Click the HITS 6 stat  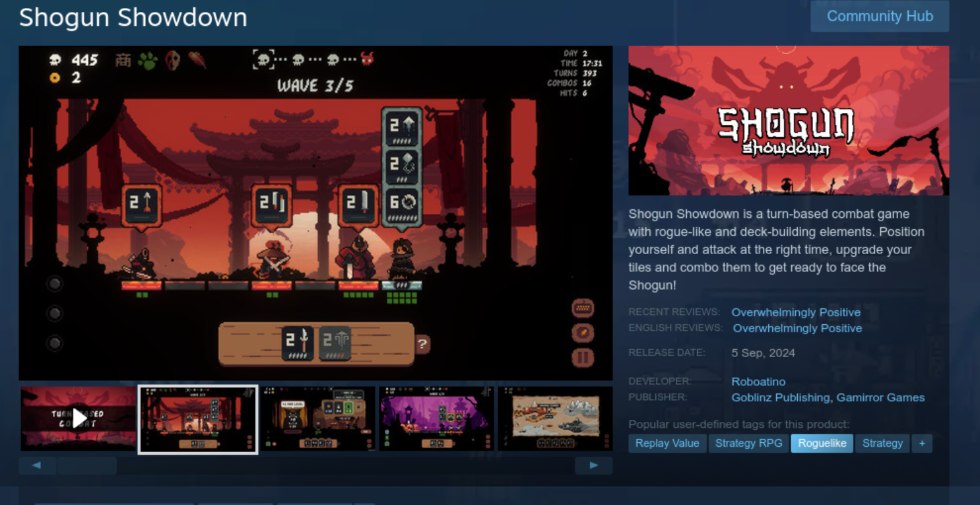coord(574,93)
